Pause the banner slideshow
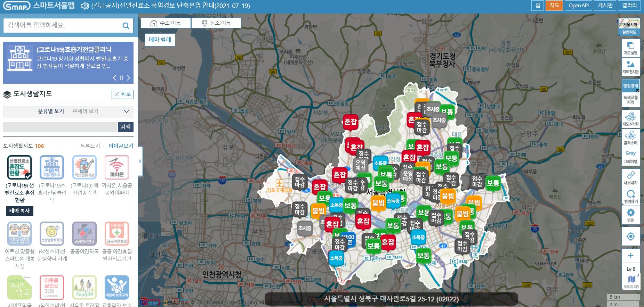The height and width of the screenshot is (307, 644). pos(121,78)
